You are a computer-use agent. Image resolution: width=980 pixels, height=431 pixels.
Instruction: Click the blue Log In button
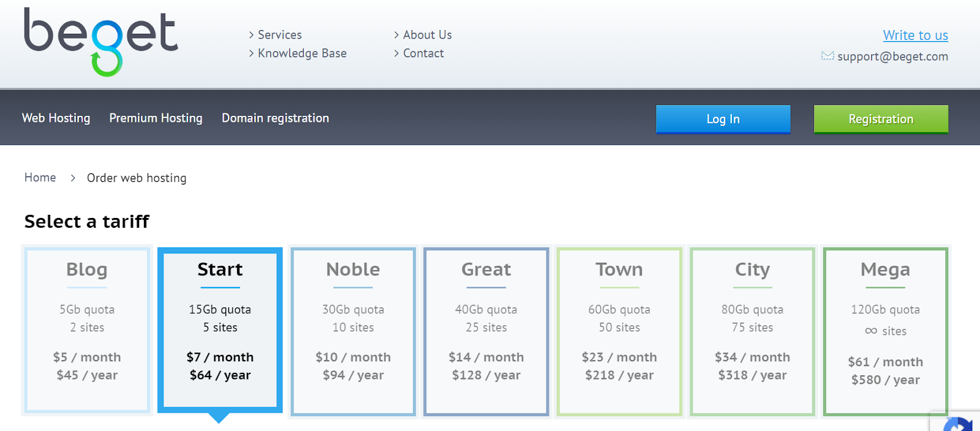723,119
